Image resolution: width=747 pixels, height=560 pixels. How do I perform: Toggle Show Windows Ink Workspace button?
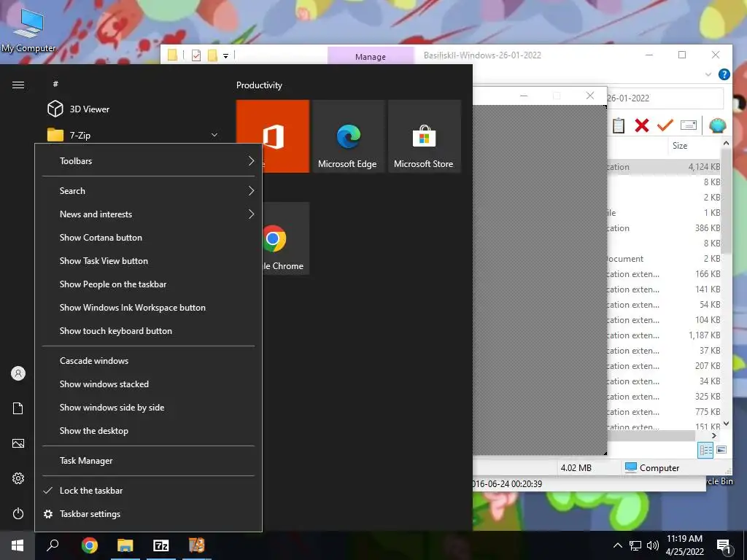(x=149, y=308)
